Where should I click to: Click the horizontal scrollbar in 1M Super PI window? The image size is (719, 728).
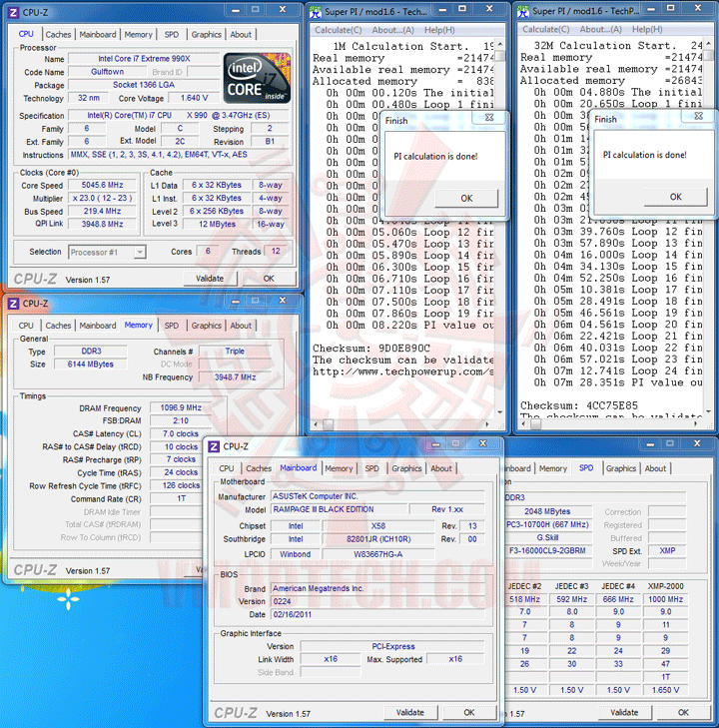point(401,423)
